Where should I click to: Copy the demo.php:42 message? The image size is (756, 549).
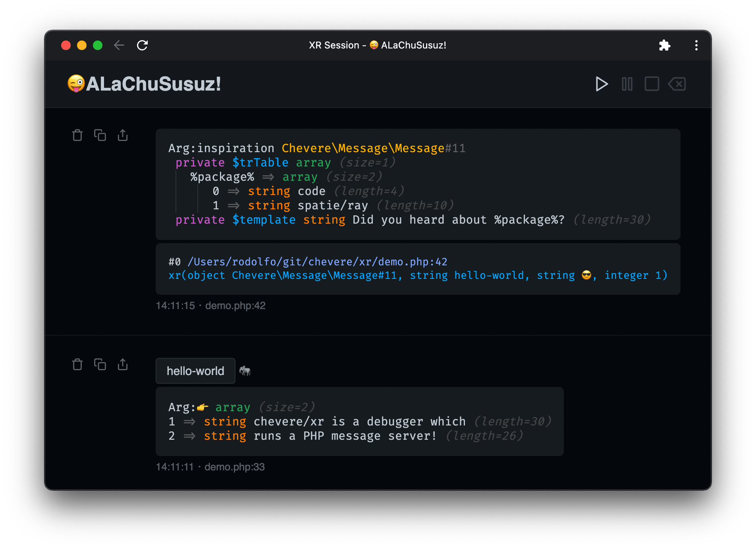(100, 135)
